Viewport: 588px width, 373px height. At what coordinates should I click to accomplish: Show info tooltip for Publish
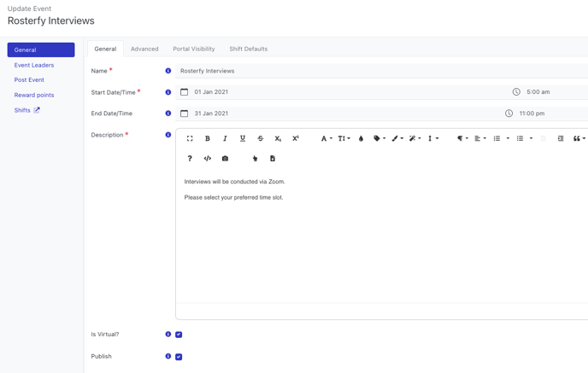[168, 356]
